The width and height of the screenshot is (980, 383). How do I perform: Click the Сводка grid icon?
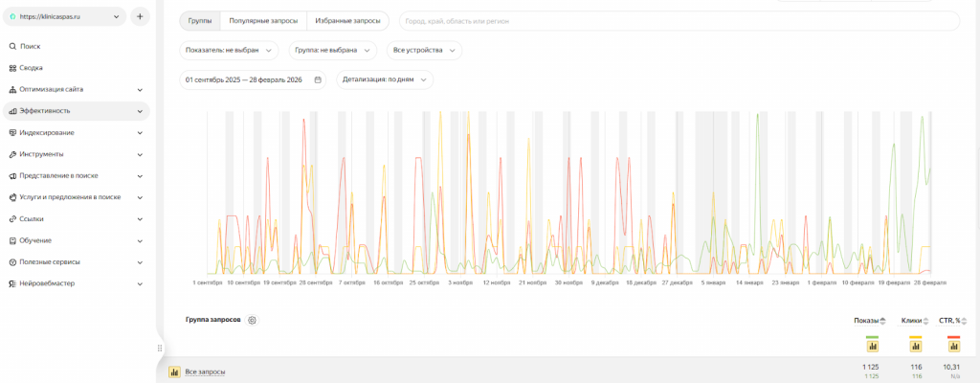pos(12,68)
